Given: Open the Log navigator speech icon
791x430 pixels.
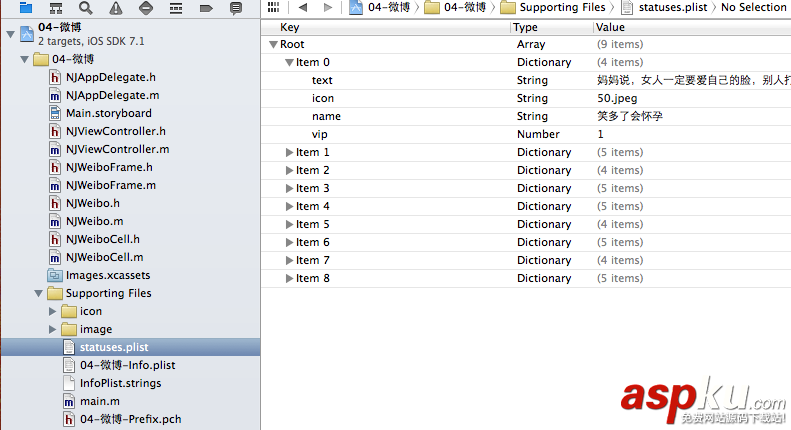Looking at the screenshot, I should pyautogui.click(x=236, y=8).
